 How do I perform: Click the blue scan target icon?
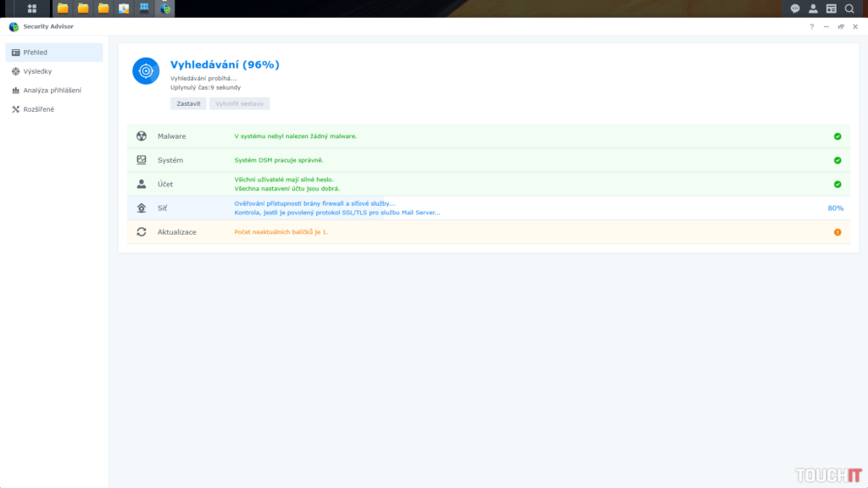coord(146,71)
